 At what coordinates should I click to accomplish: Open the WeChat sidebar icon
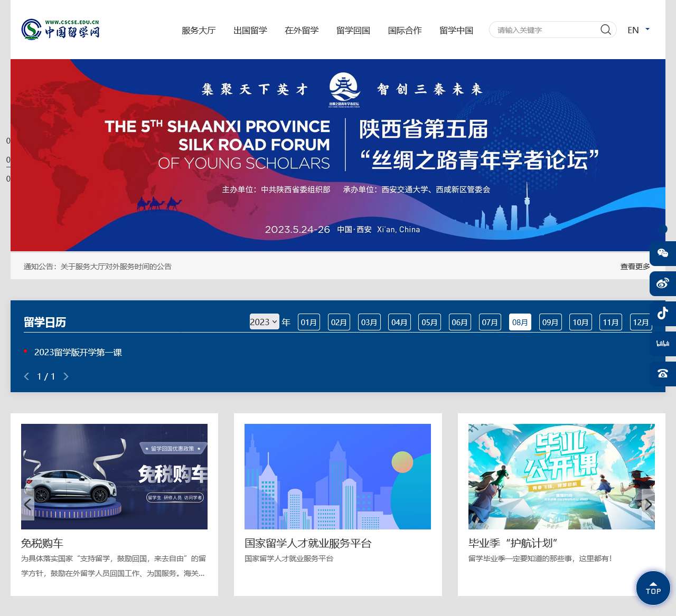(x=663, y=253)
